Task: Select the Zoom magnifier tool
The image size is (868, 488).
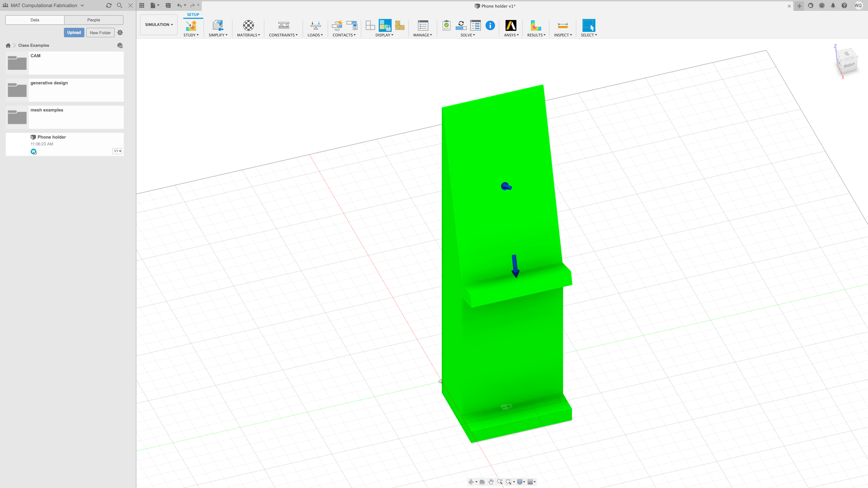Action: click(500, 482)
